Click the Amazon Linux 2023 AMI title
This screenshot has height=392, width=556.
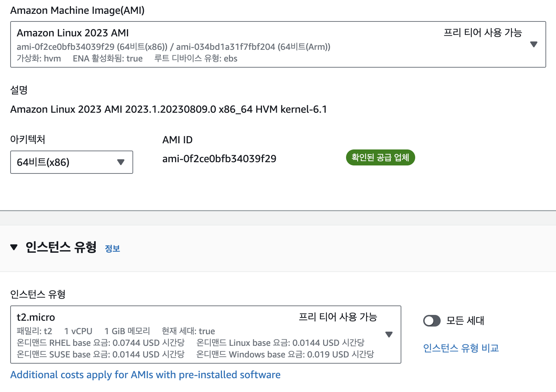[x=73, y=33]
